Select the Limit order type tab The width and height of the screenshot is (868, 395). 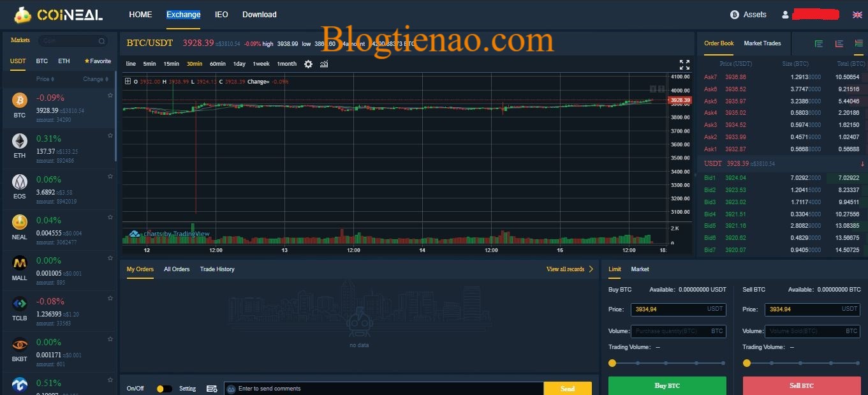coord(615,269)
